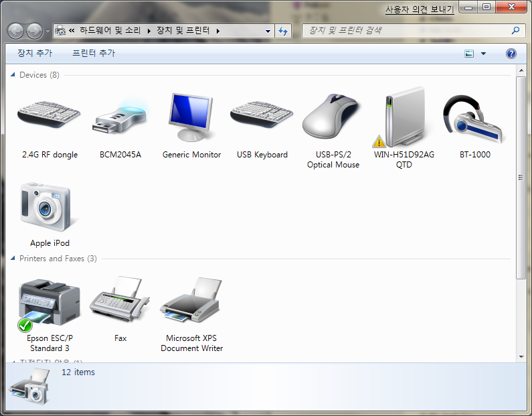Screen dimensions: 532x416
Task: Click the refresh arrows button
Action: click(x=283, y=31)
